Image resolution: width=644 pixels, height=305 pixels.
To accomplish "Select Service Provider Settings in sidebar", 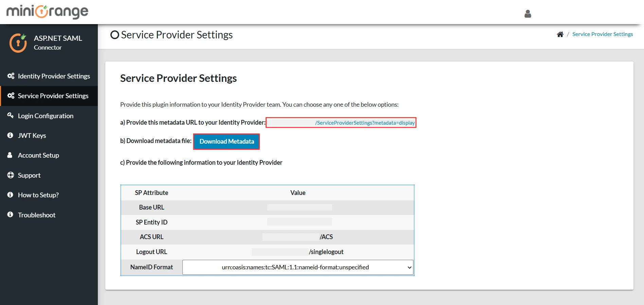I will click(49, 96).
